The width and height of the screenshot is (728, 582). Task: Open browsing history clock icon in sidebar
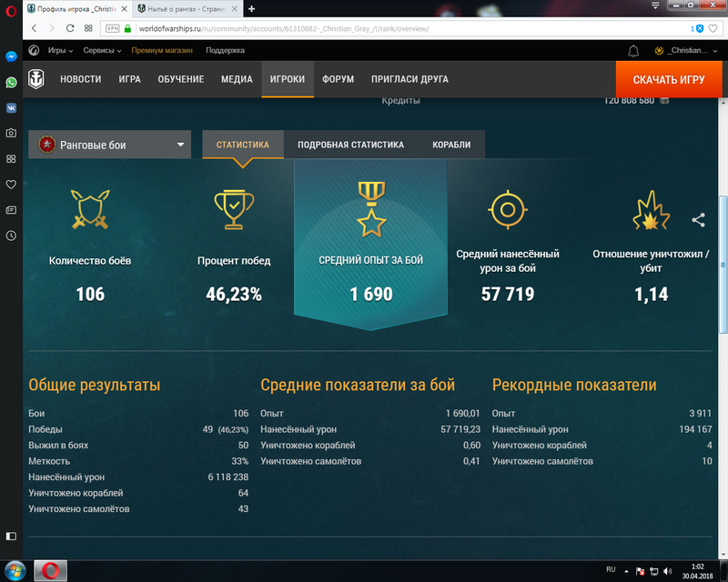[9, 236]
